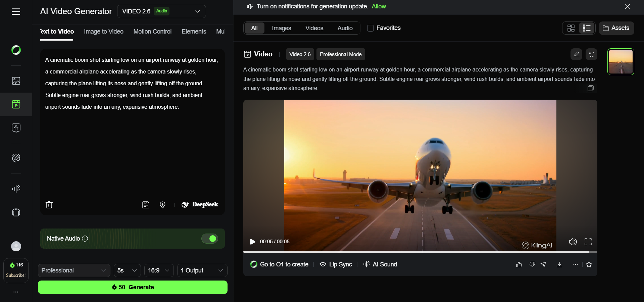
Task: Select the Text to Video tab
Action: [57, 32]
